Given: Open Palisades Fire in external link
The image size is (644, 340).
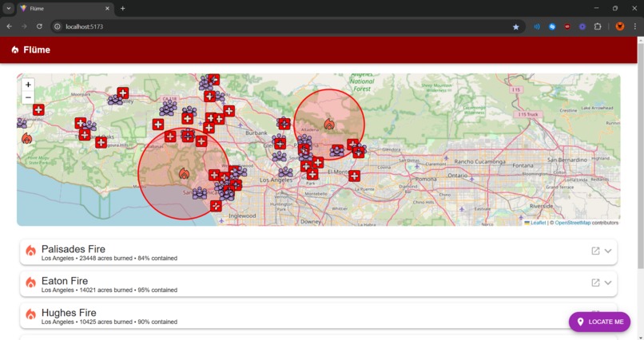Looking at the screenshot, I should (x=595, y=251).
